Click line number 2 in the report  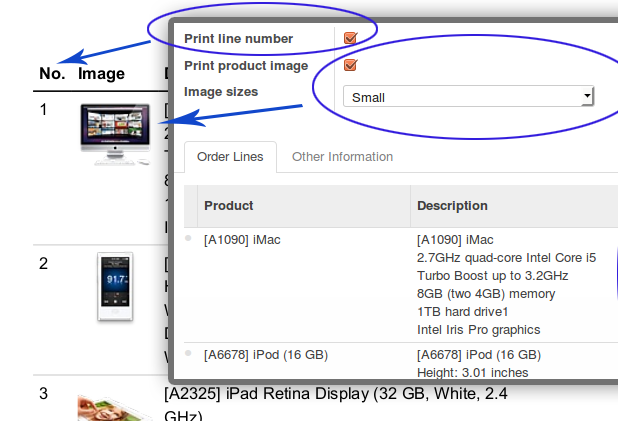click(x=43, y=263)
